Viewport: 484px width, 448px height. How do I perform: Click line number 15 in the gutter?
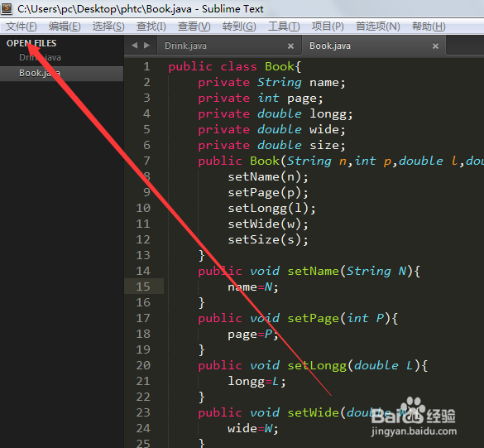pos(143,287)
